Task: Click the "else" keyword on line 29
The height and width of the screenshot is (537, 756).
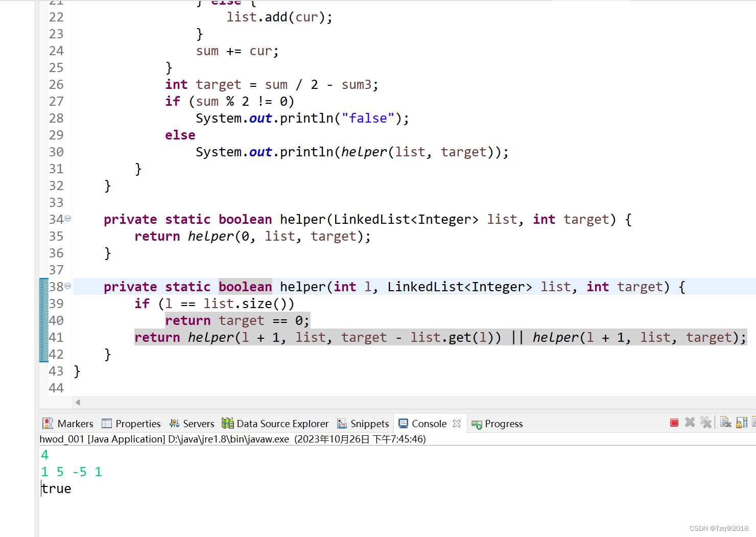Action: 180,135
